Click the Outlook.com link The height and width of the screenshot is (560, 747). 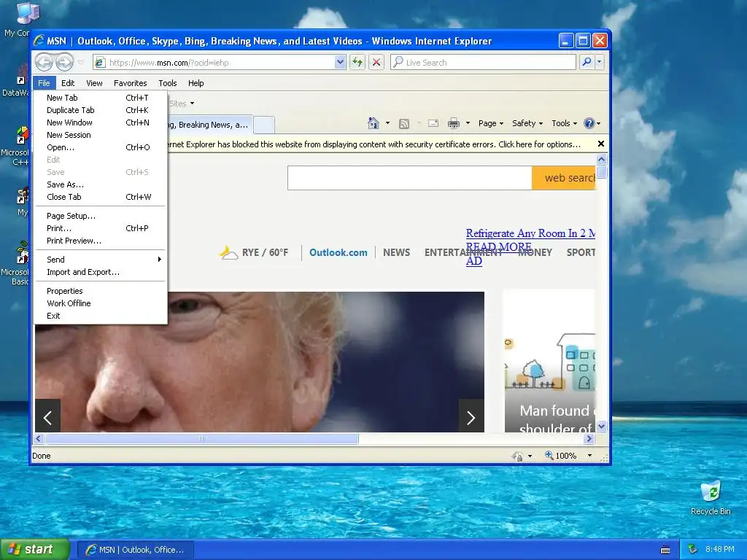pyautogui.click(x=338, y=252)
